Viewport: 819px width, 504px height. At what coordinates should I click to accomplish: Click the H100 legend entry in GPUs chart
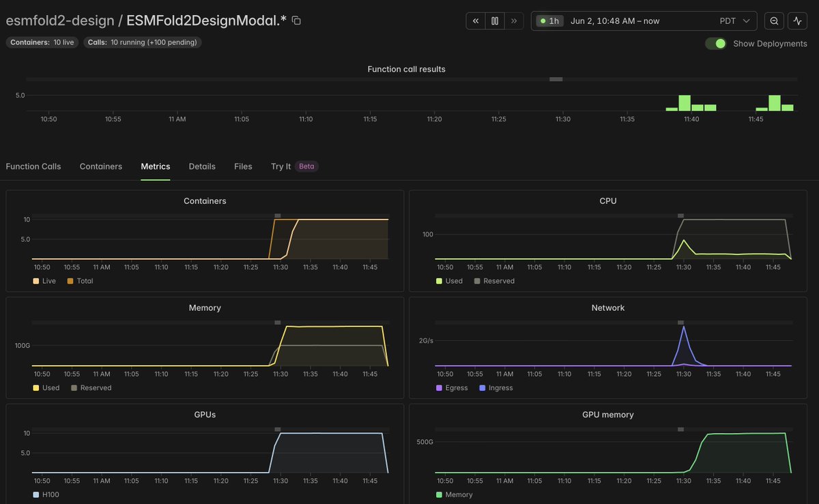46,494
